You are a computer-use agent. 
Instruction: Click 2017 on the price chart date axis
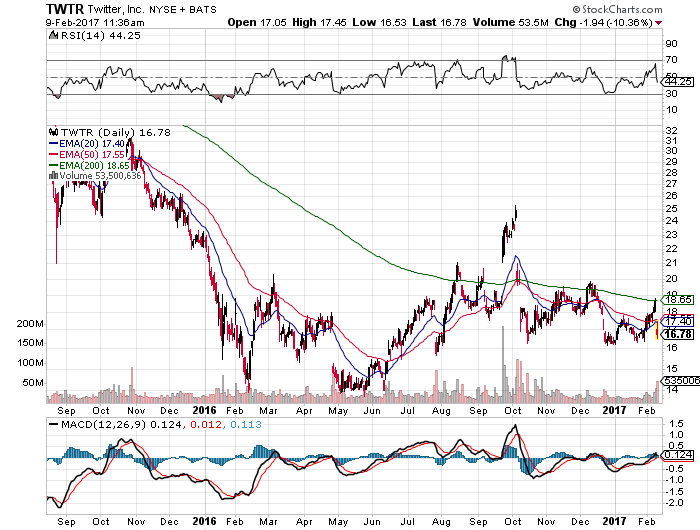click(614, 410)
